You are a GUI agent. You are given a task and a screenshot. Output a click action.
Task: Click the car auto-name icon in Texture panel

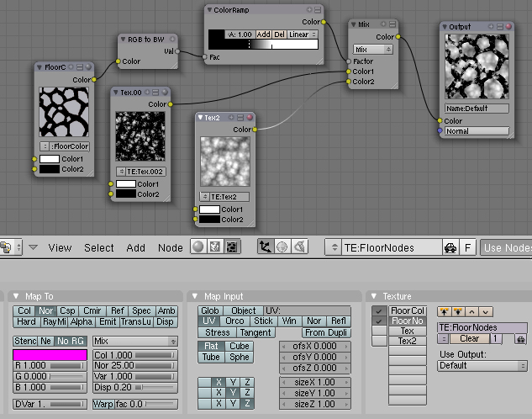521,339
